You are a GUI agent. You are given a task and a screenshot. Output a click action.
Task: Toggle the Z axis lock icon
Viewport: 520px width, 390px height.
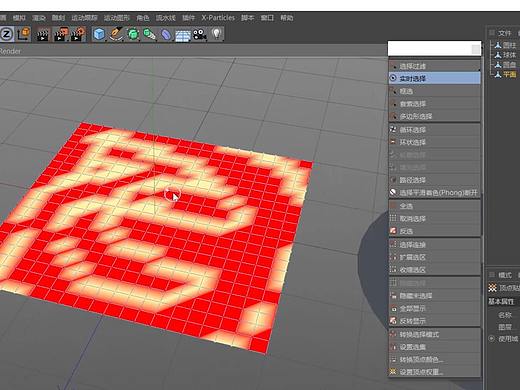click(7, 34)
